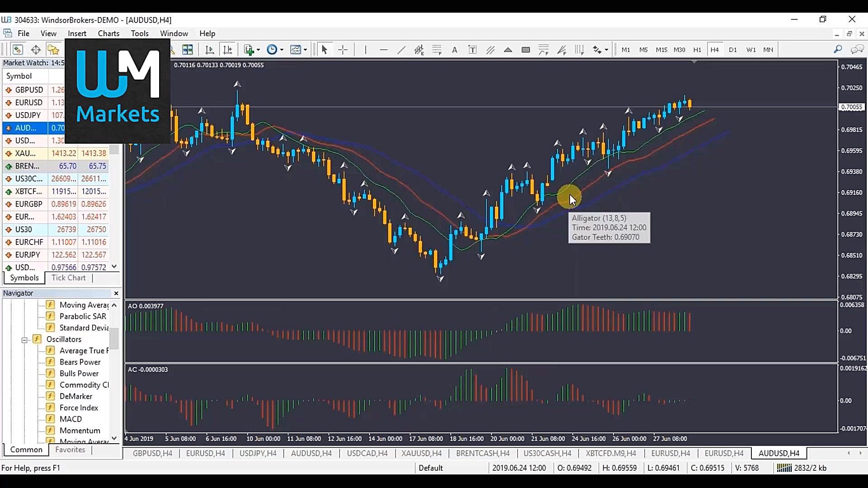Toggle the Navigator folder-star icon
The image size is (868, 488).
pos(54,50)
